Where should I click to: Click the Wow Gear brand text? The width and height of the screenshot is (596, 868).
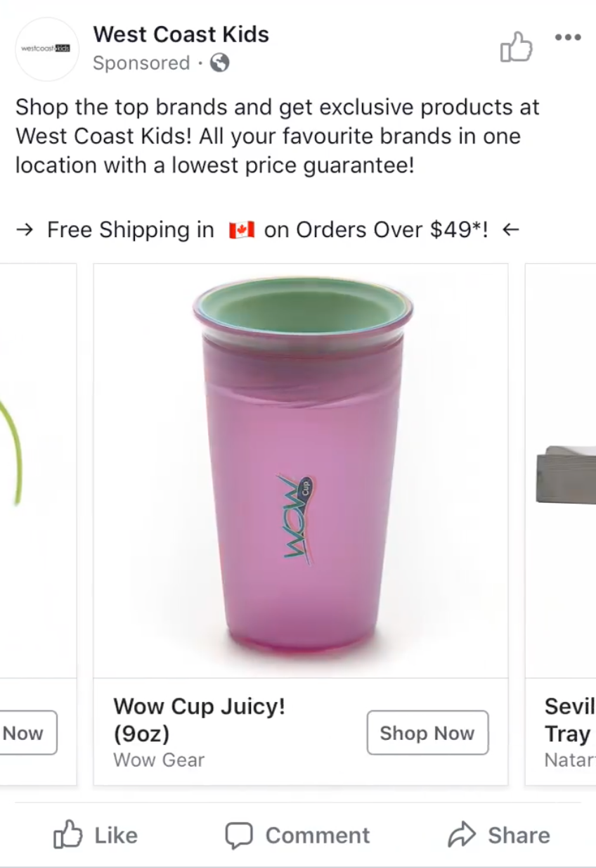point(159,760)
